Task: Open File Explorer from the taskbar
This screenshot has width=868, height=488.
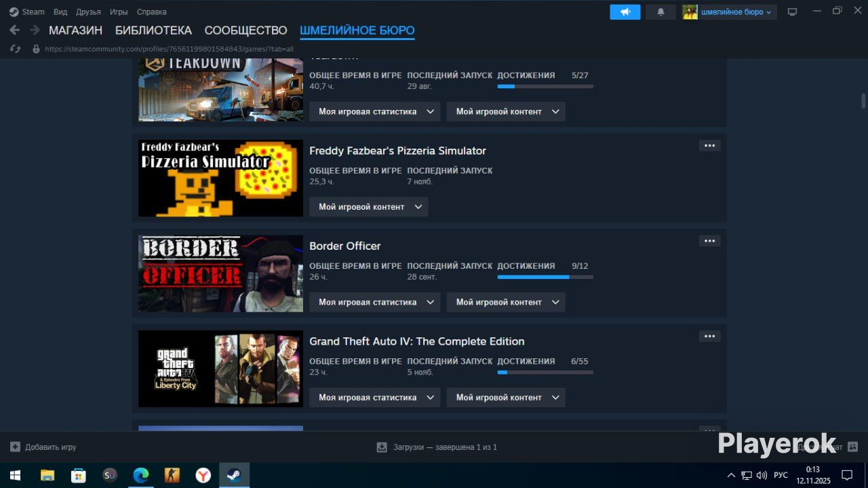Action: [47, 475]
